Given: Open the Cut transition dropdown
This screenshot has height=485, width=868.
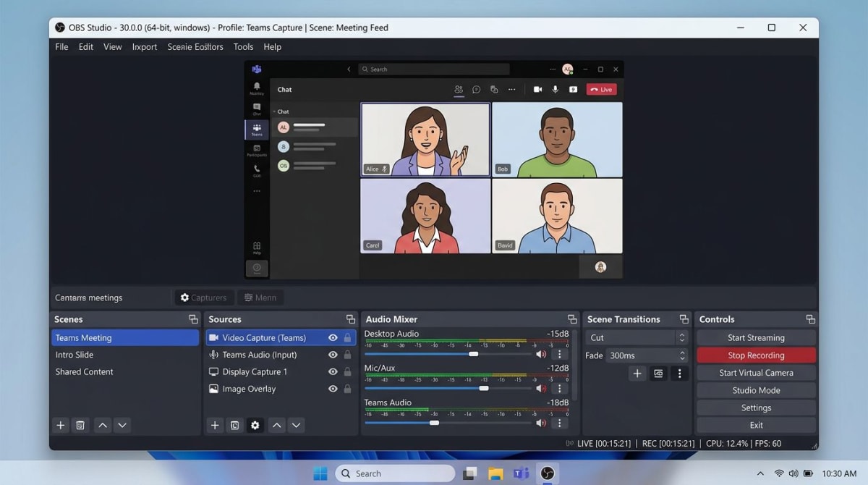Looking at the screenshot, I should click(x=637, y=337).
